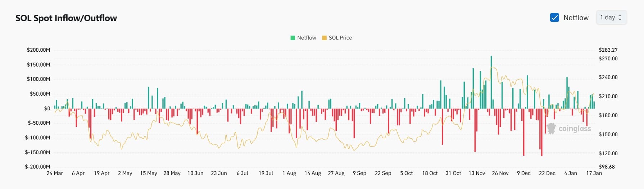Uncheck the Netflow checkbox
Image resolution: width=644 pixels, height=189 pixels.
coord(554,18)
